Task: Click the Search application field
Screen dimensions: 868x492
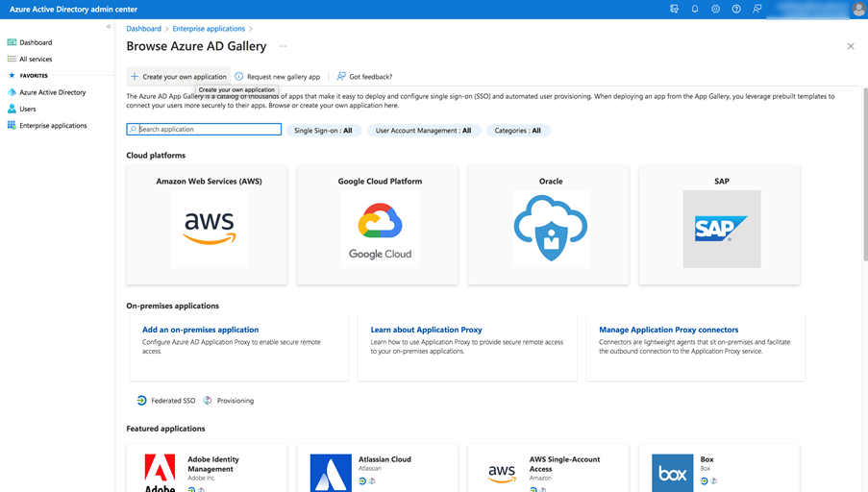Action: tap(204, 129)
